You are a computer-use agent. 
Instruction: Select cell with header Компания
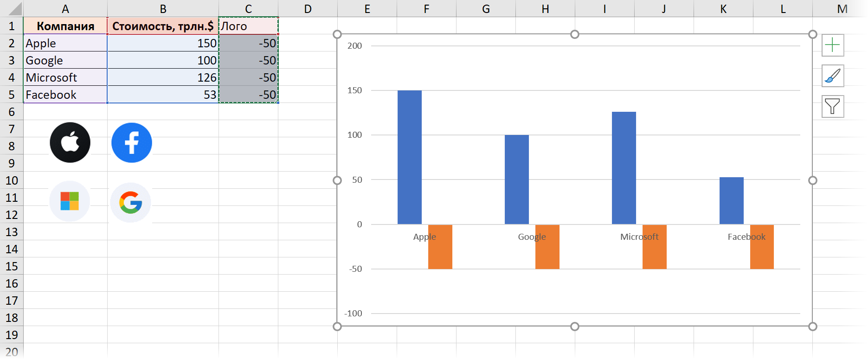click(65, 26)
